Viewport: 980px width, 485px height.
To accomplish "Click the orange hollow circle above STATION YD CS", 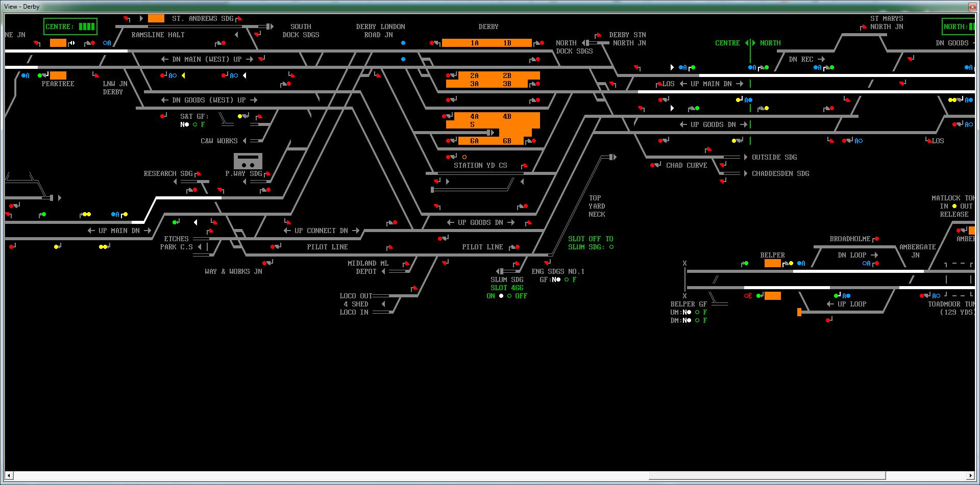I will coord(464,157).
